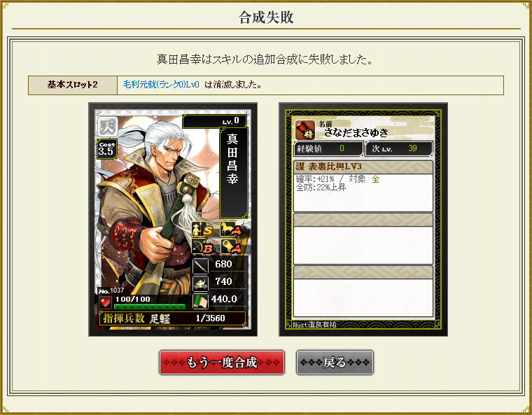Viewport: 532px width, 415px height.
Task: Click the empty third skill slot
Action: click(363, 291)
